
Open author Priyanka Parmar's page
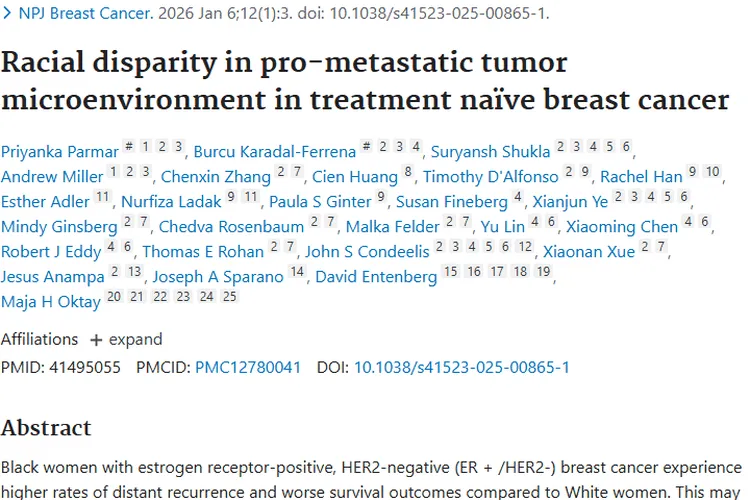pos(58,152)
